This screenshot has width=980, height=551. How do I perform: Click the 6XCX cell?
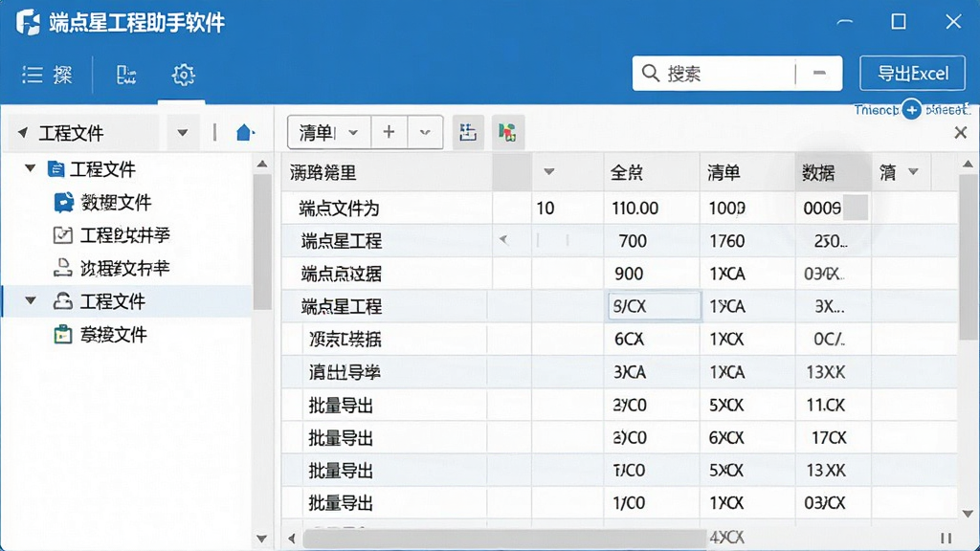(x=747, y=437)
